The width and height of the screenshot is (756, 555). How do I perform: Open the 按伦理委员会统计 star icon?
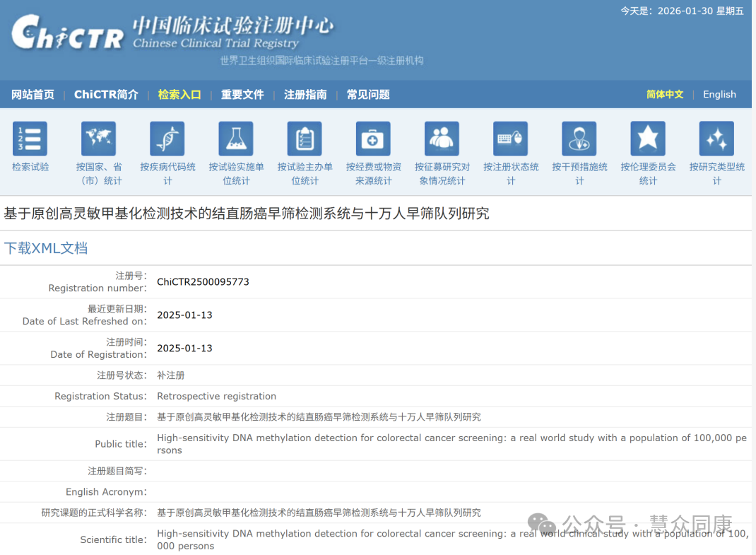[647, 139]
